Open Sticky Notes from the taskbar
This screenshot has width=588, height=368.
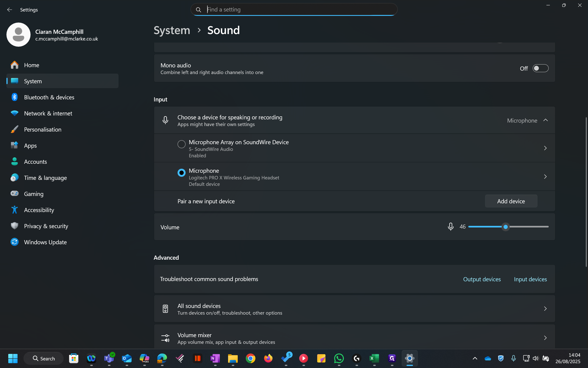(321, 358)
